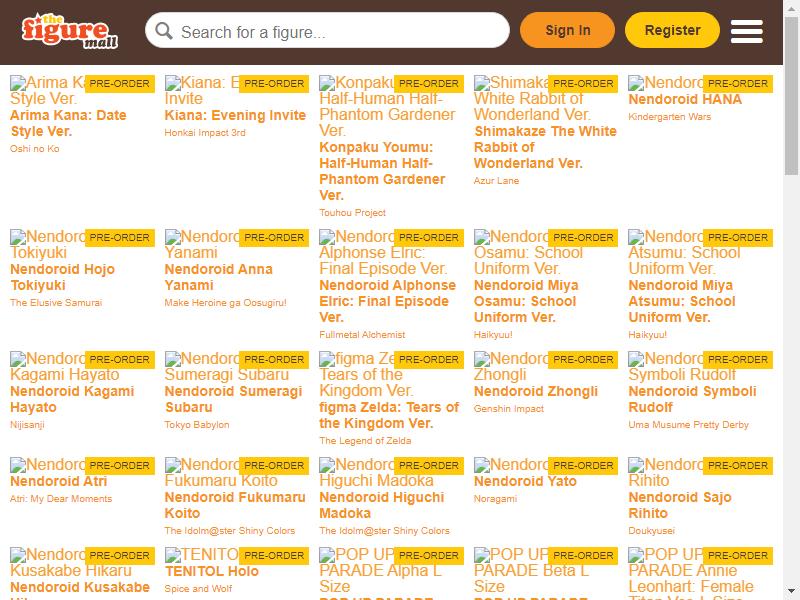Open Nendoroid Miya Atsumu title link

coord(682,301)
